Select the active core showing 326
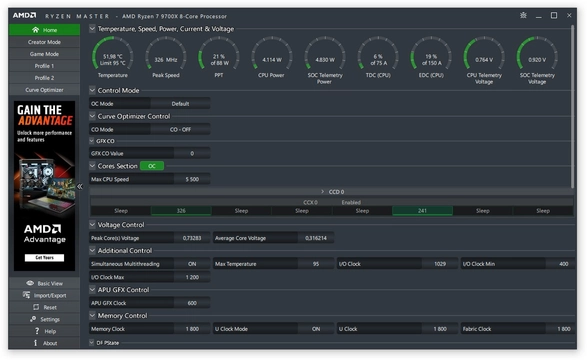This screenshot has width=587, height=360. 181,211
